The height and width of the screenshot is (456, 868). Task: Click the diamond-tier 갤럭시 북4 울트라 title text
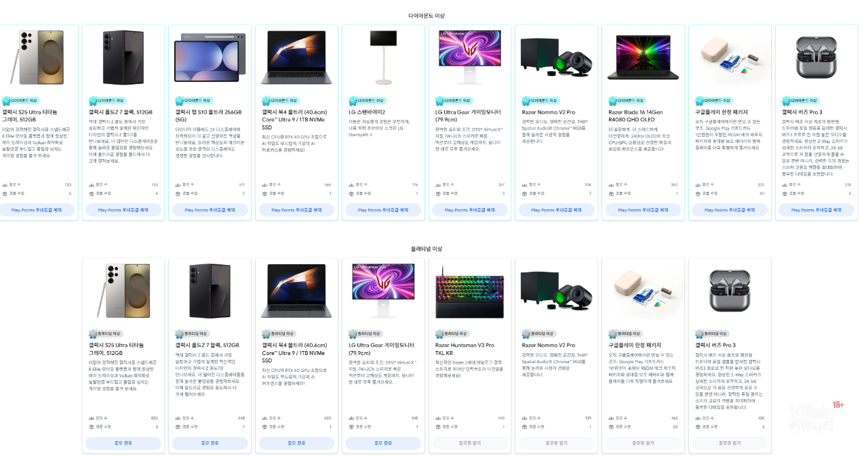tap(294, 119)
